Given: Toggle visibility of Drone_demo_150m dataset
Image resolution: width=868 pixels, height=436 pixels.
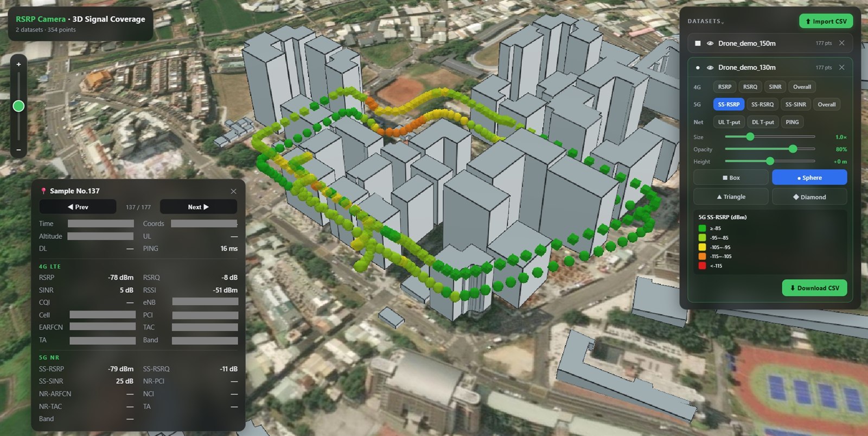Looking at the screenshot, I should click(710, 43).
